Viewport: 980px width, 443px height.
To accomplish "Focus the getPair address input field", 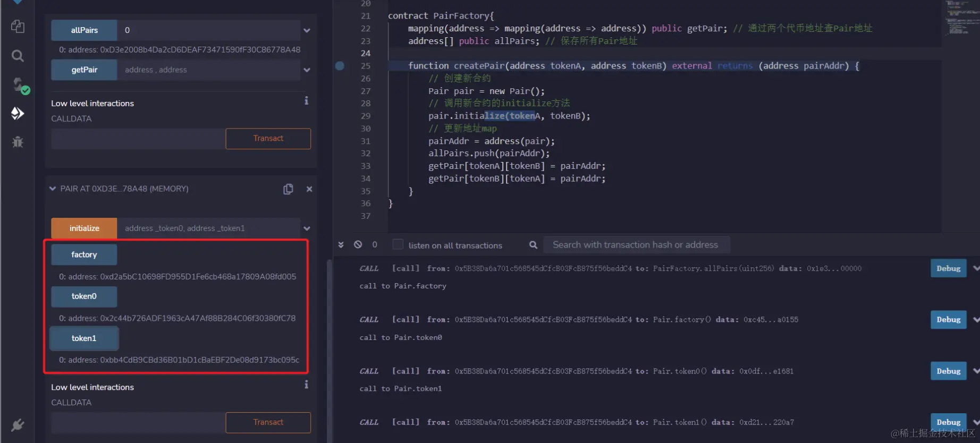I will 209,70.
